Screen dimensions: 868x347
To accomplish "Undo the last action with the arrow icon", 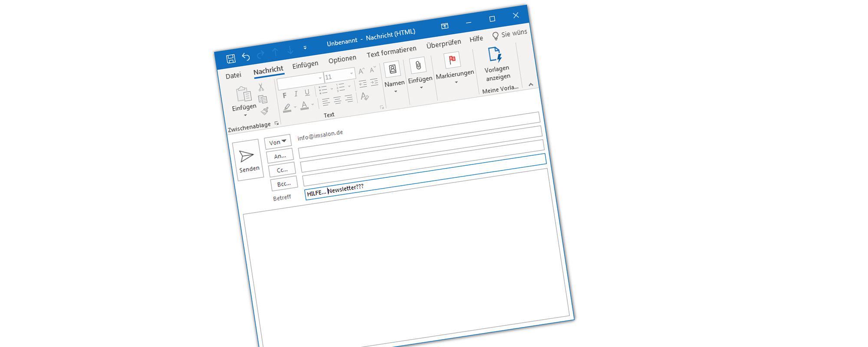I will click(x=246, y=56).
